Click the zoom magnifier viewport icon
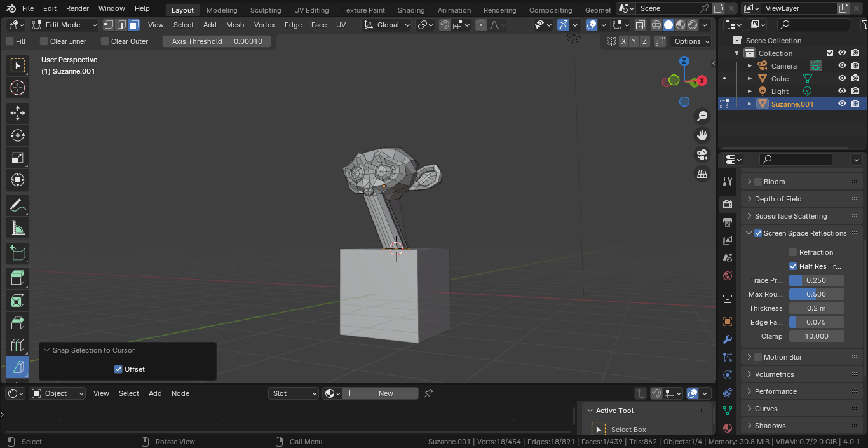Viewport: 868px width, 448px height. click(702, 116)
